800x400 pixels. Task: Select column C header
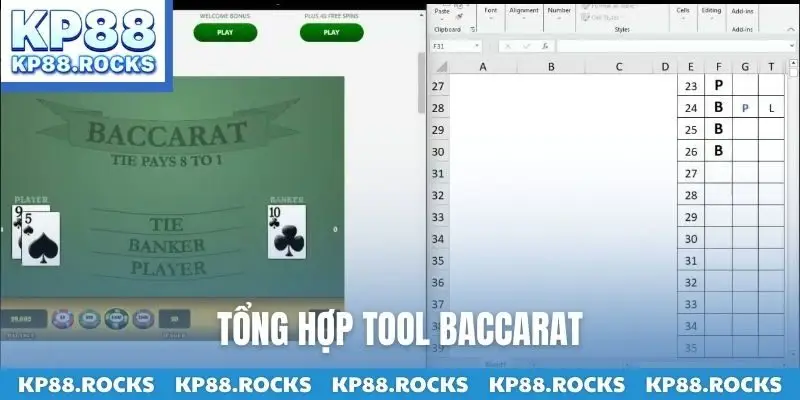(x=619, y=67)
